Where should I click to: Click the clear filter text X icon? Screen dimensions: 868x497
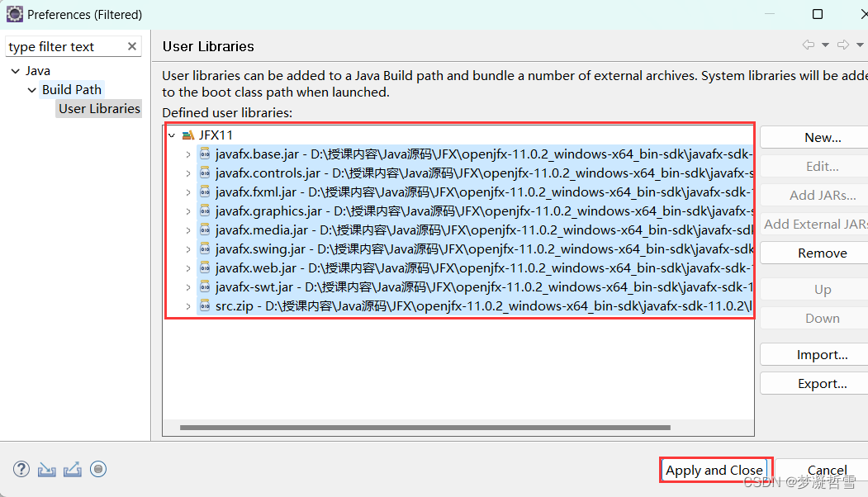click(x=132, y=46)
